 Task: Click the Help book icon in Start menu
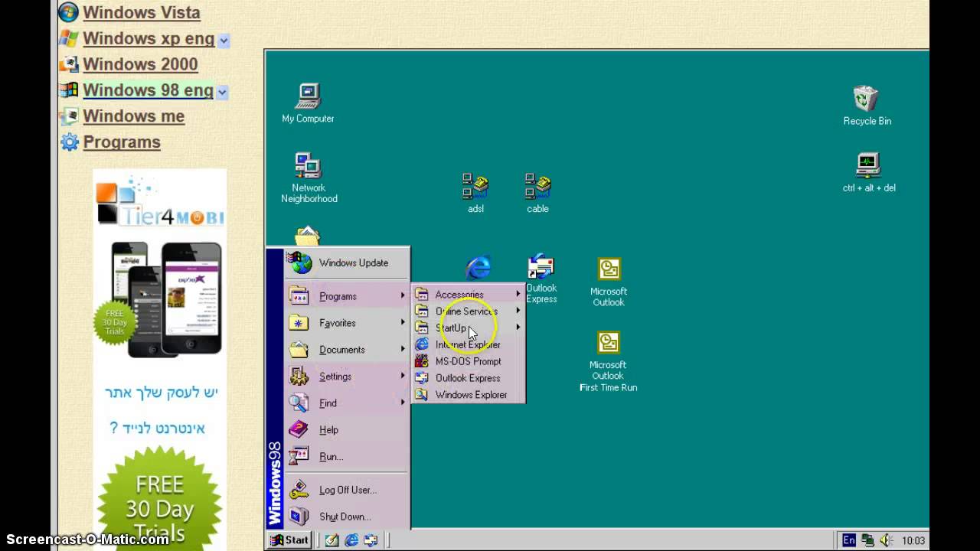click(299, 430)
